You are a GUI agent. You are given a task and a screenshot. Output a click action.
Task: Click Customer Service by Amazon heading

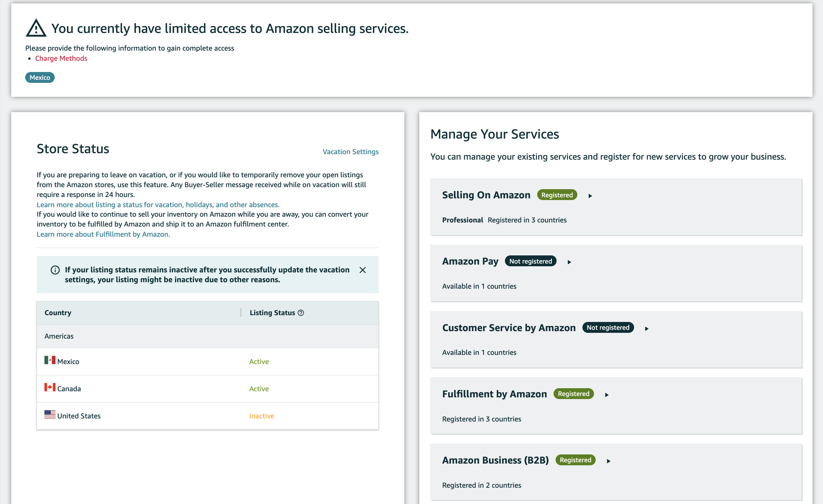click(x=509, y=328)
